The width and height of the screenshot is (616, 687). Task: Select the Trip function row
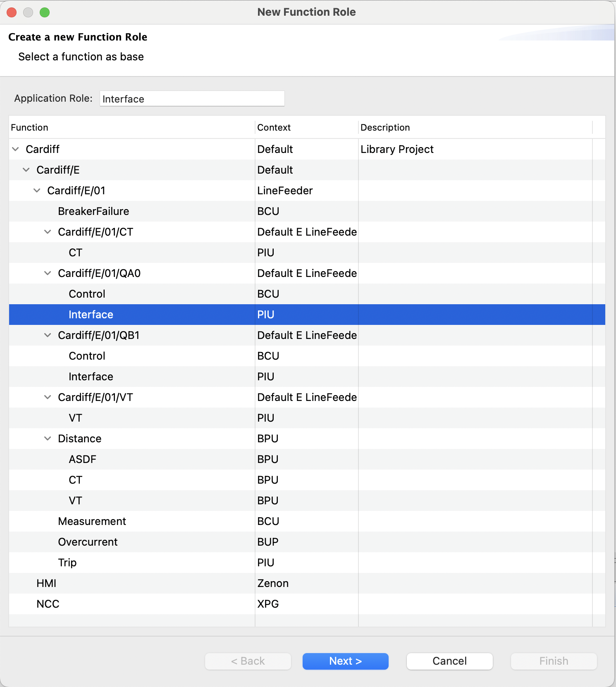[307, 563]
